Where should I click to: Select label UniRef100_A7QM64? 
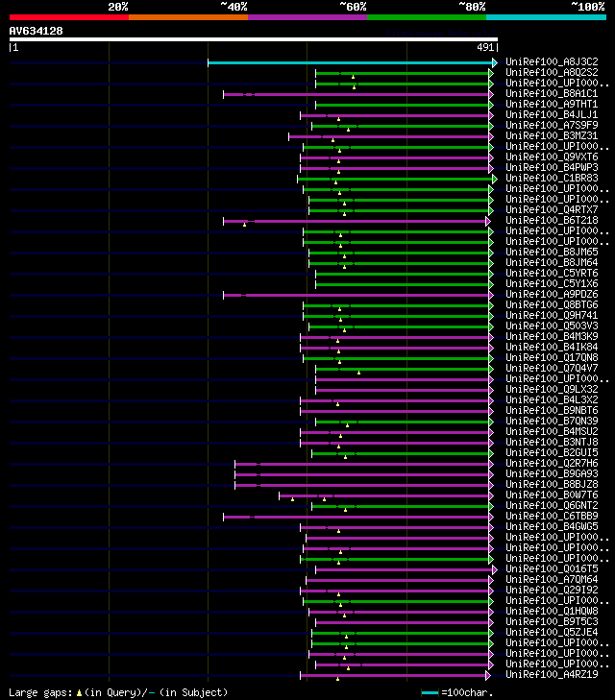[552, 579]
